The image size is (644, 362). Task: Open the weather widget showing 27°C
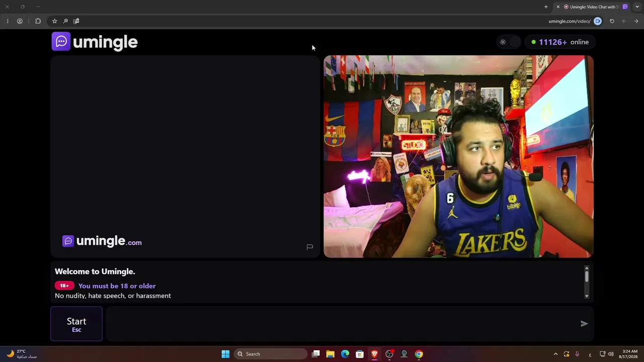tap(21, 354)
